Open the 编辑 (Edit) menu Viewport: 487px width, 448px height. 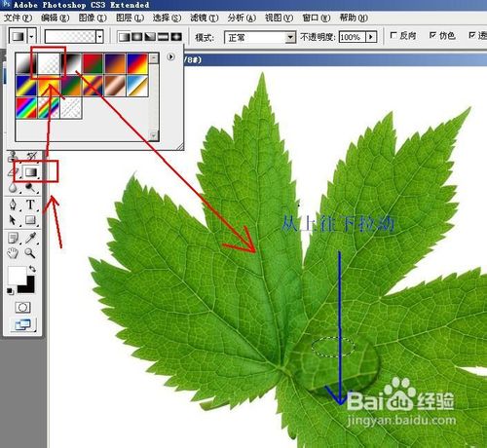click(55, 18)
